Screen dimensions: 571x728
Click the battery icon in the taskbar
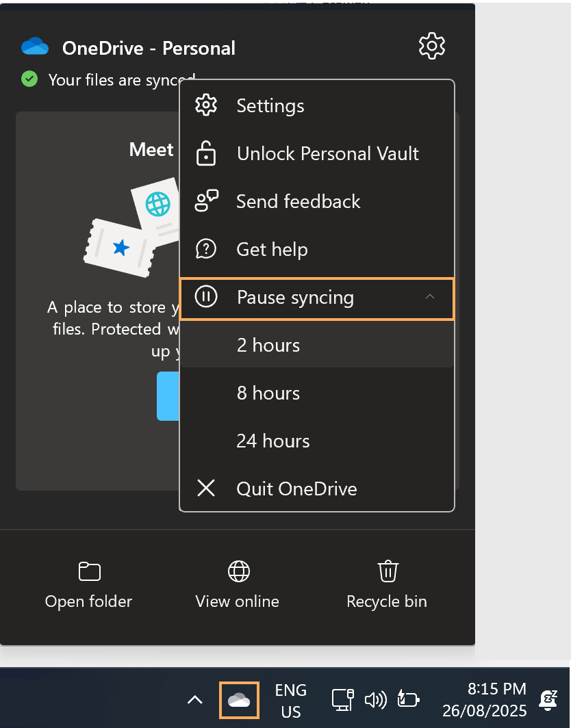[408, 700]
